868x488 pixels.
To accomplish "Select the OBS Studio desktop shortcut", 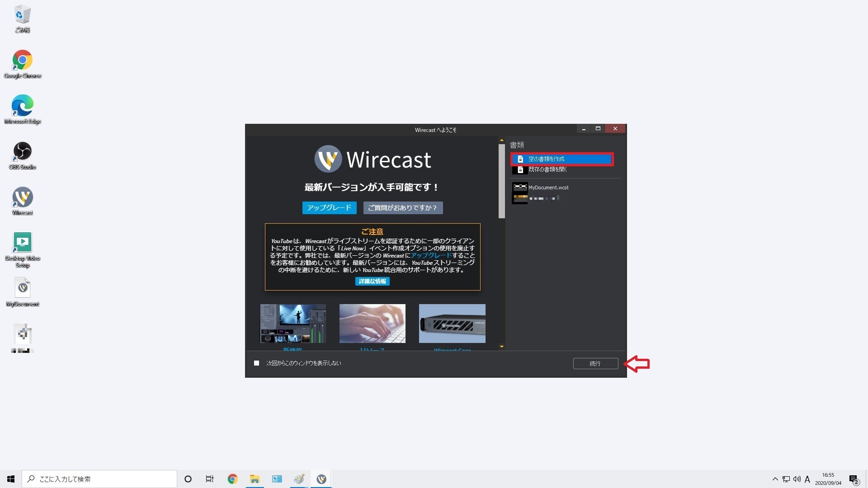I will pyautogui.click(x=22, y=155).
